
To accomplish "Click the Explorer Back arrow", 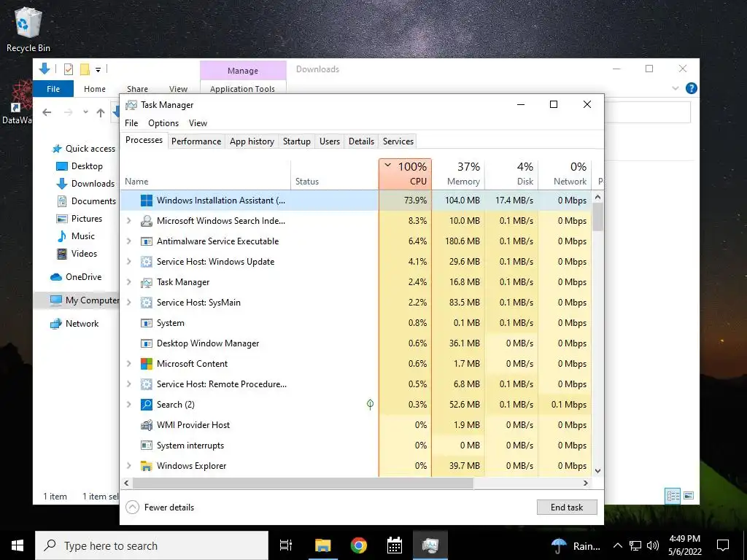I will pos(47,112).
